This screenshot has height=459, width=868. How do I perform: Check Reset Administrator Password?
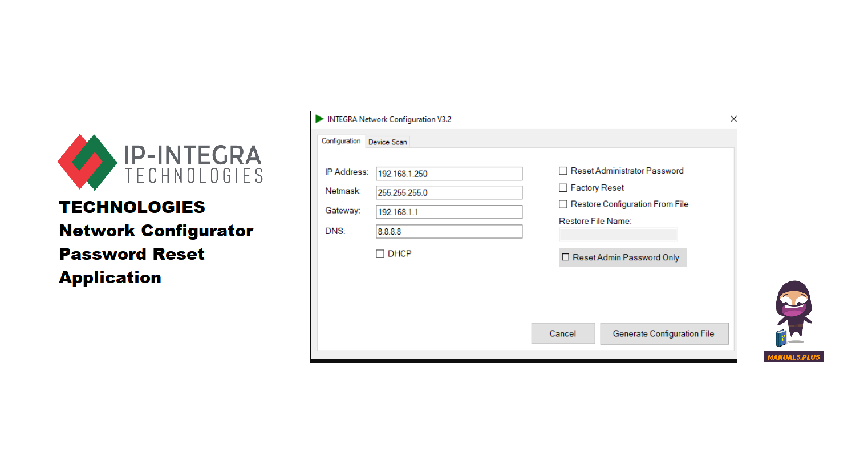pyautogui.click(x=563, y=171)
